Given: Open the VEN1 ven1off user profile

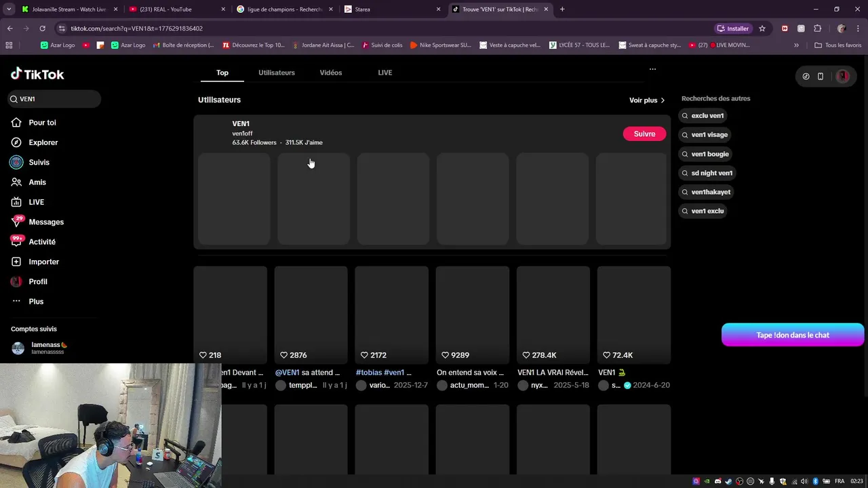Looking at the screenshot, I should click(277, 133).
